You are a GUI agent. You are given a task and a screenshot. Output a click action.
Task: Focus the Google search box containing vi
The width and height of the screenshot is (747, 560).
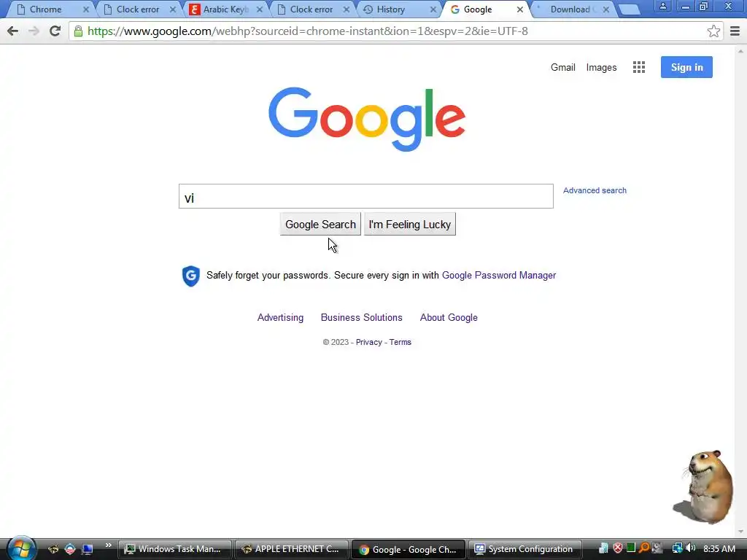tap(366, 196)
